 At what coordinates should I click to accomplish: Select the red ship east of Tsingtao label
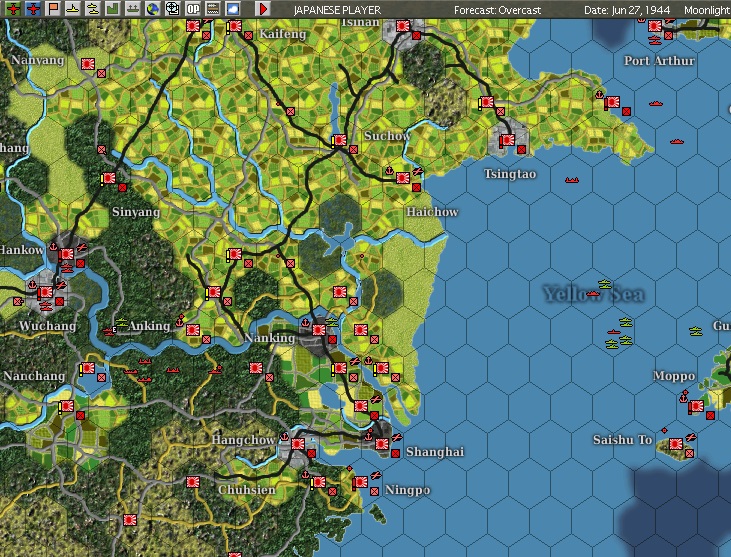pos(572,180)
